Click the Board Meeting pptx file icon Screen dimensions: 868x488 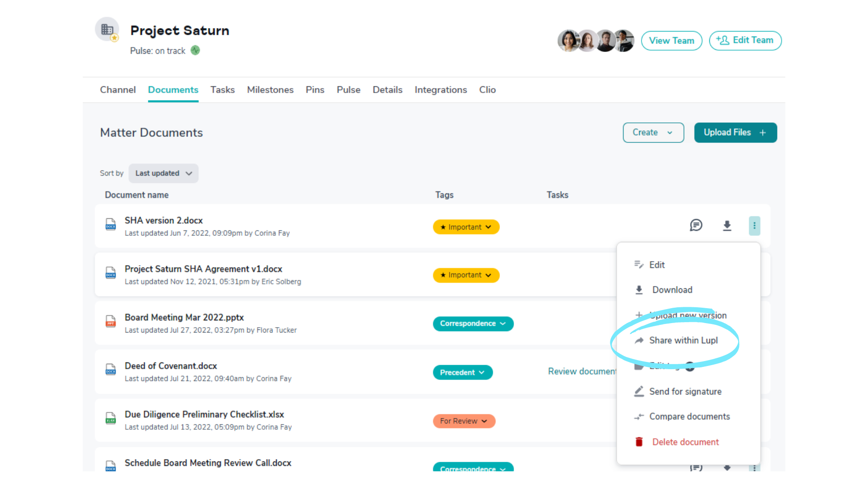[111, 321]
